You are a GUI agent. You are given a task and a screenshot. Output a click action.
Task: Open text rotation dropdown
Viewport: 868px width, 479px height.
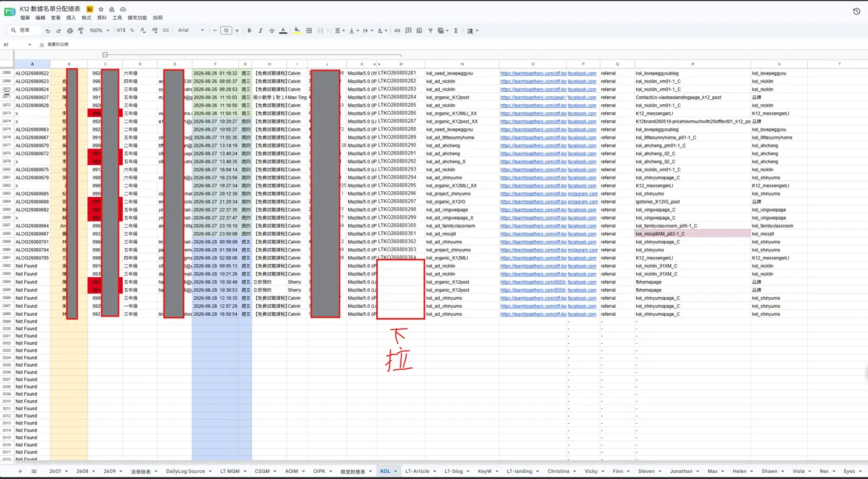point(381,30)
